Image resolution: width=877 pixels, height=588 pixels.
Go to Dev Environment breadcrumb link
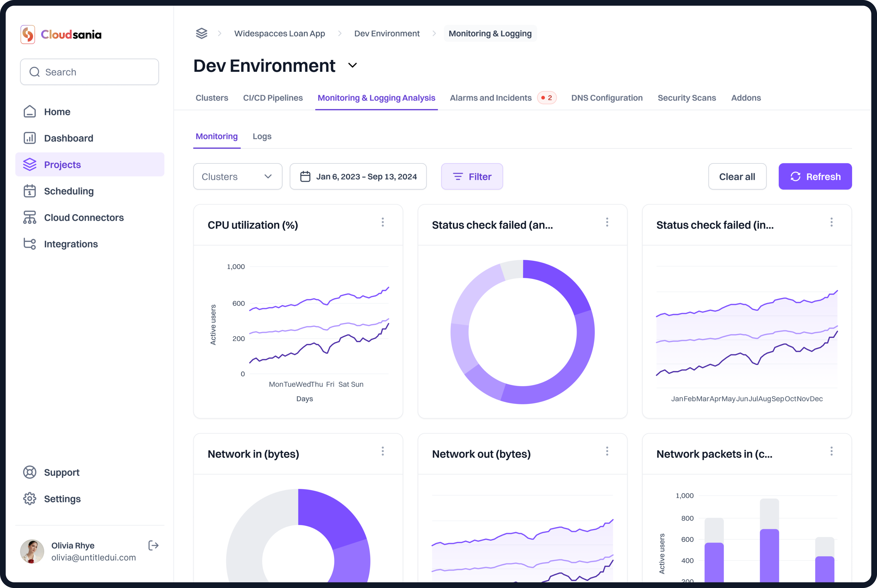point(387,33)
